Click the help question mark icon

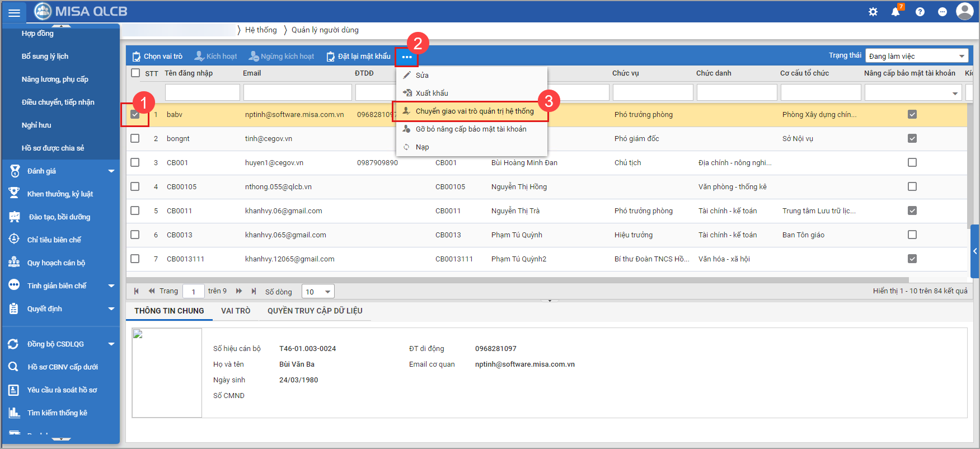pos(920,12)
